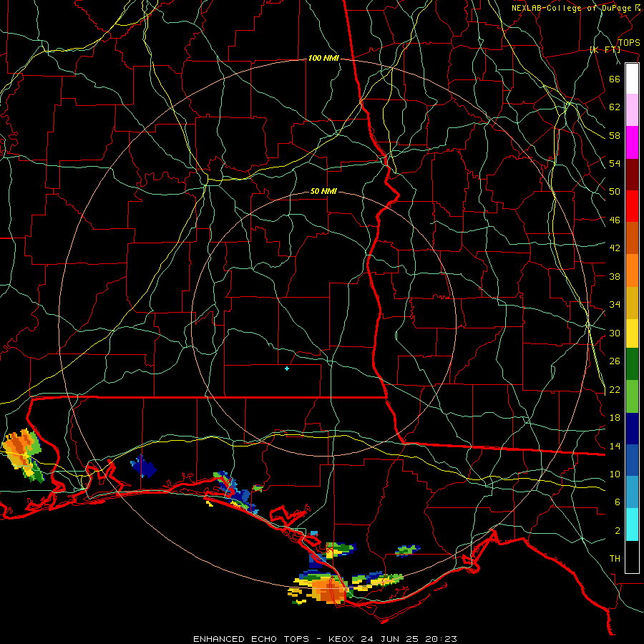Click the cyan 6 kft legend swatch
This screenshot has height=644, width=644.
click(x=632, y=525)
